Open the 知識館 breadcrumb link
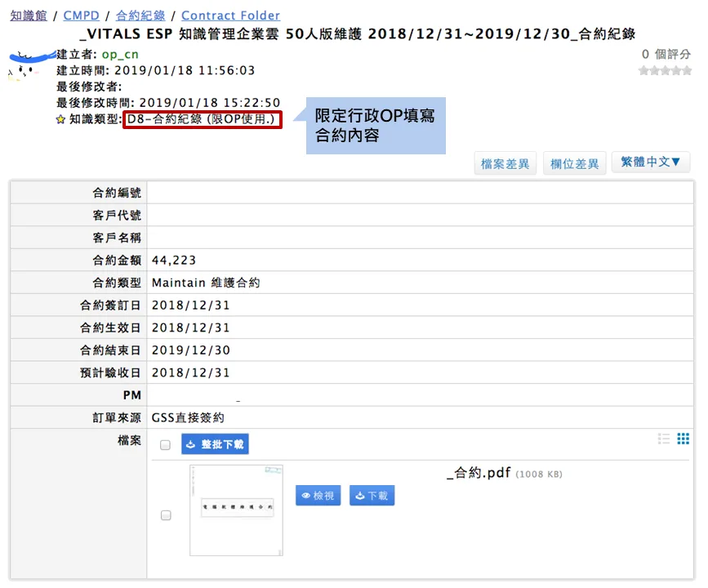Image resolution: width=708 pixels, height=588 pixels. pos(29,16)
